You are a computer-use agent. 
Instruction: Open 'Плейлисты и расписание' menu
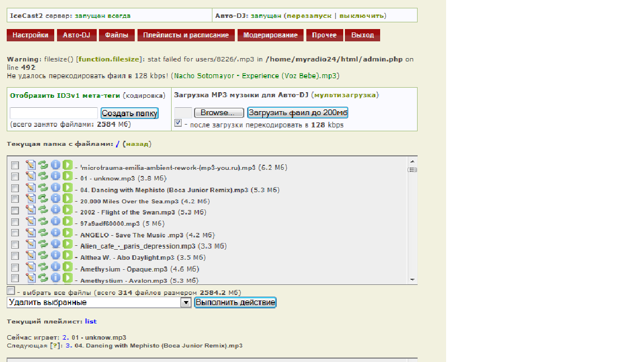click(186, 35)
